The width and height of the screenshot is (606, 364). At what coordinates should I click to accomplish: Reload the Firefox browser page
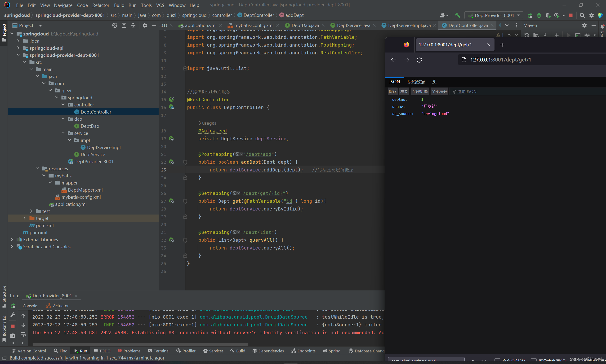(419, 60)
